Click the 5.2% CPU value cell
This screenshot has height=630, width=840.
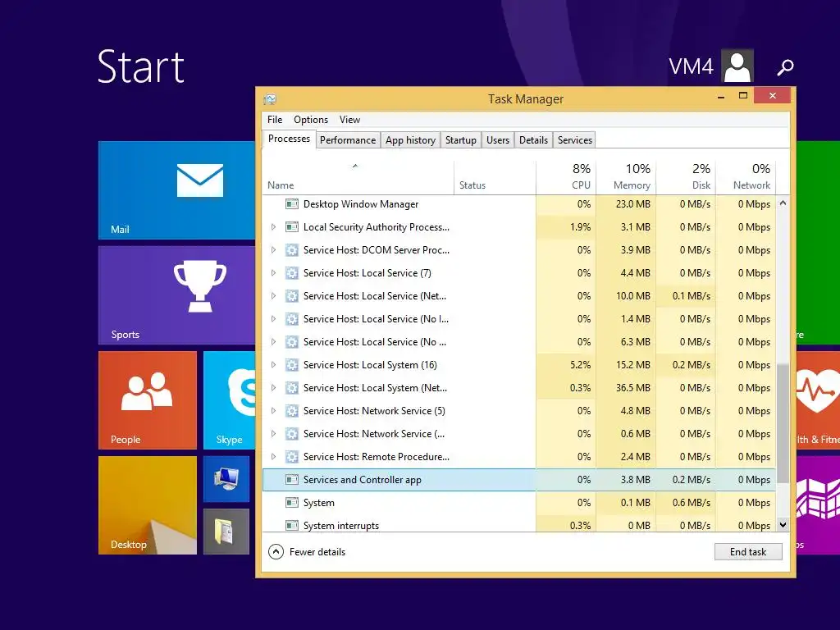click(566, 365)
